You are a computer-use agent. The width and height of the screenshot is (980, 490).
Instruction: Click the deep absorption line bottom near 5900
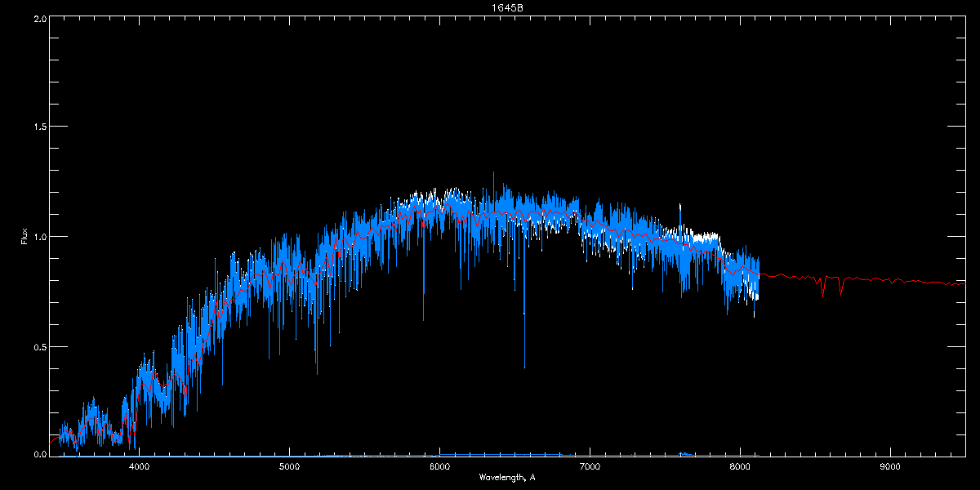[424, 320]
